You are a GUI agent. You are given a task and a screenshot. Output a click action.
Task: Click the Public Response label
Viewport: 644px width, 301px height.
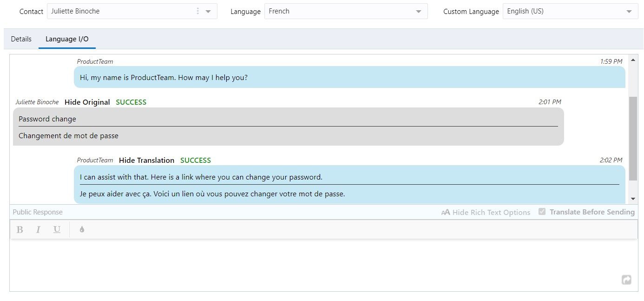click(38, 212)
